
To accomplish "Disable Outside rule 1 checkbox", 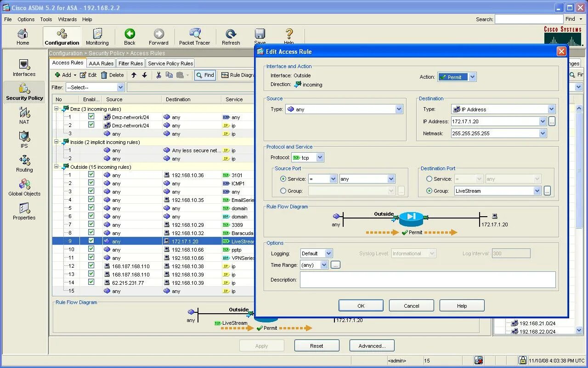I will tap(91, 175).
